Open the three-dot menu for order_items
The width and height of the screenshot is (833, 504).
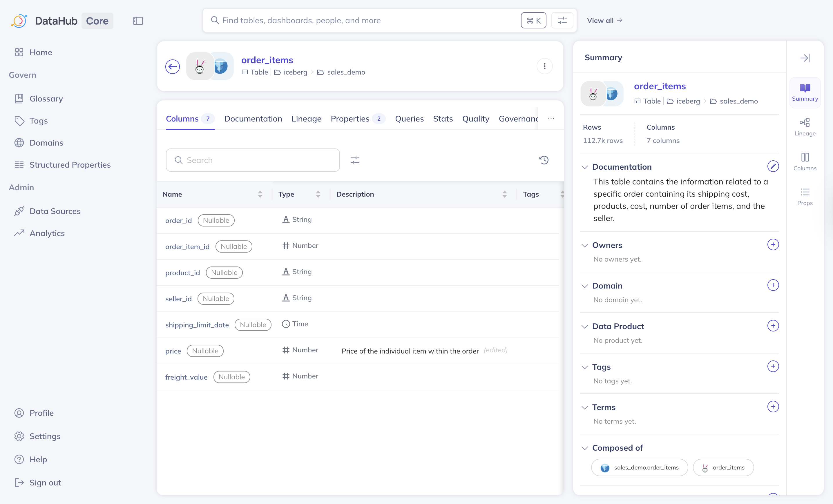pyautogui.click(x=545, y=66)
